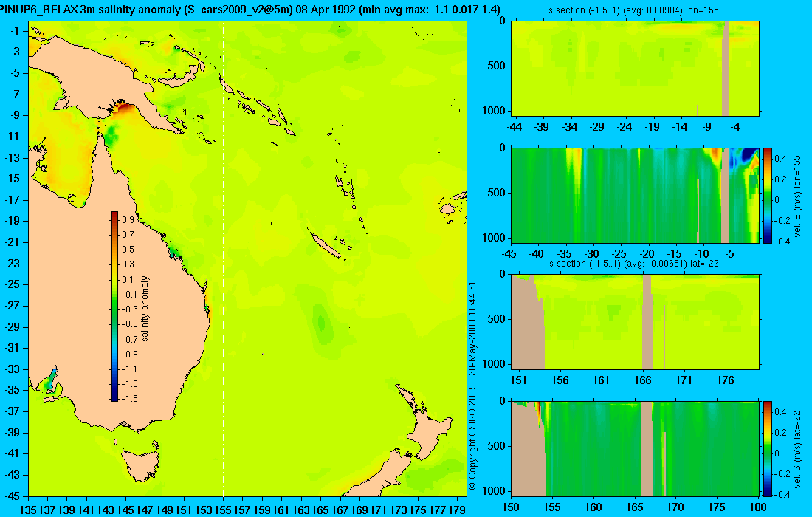
Task: Click the salinity section panel at lat=-22
Action: pos(635,322)
